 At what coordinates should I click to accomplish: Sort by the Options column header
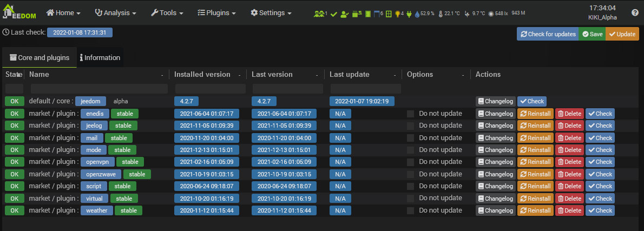420,74
